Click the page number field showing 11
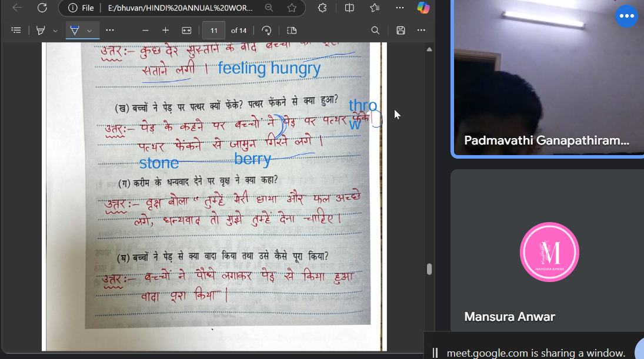644x359 pixels. [213, 30]
